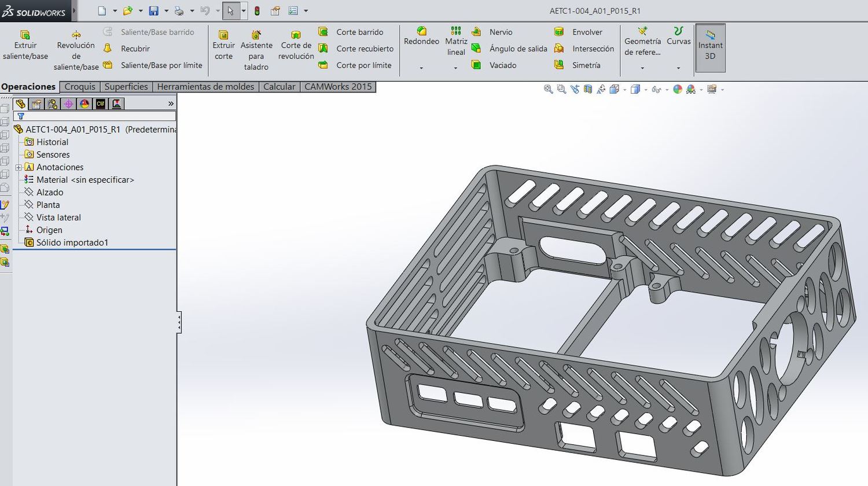This screenshot has height=486, width=868.
Task: Click the Rebuild traffic light icon
Action: point(257,11)
